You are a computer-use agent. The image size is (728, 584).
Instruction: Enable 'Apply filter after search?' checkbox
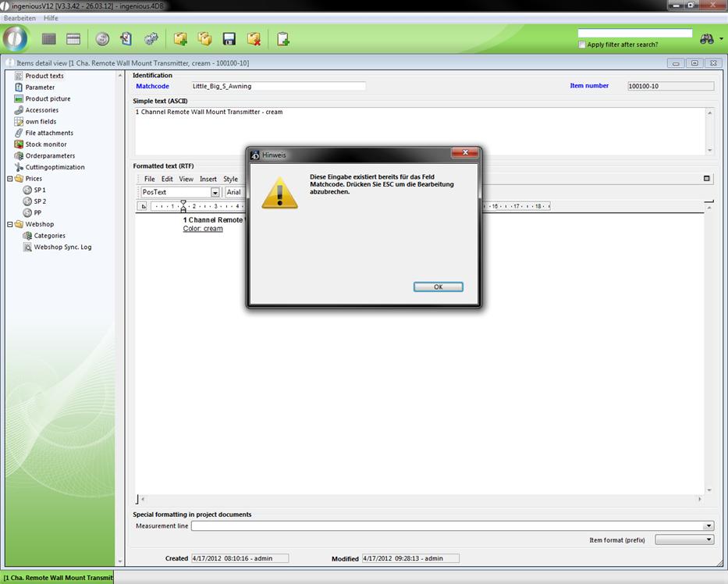582,45
